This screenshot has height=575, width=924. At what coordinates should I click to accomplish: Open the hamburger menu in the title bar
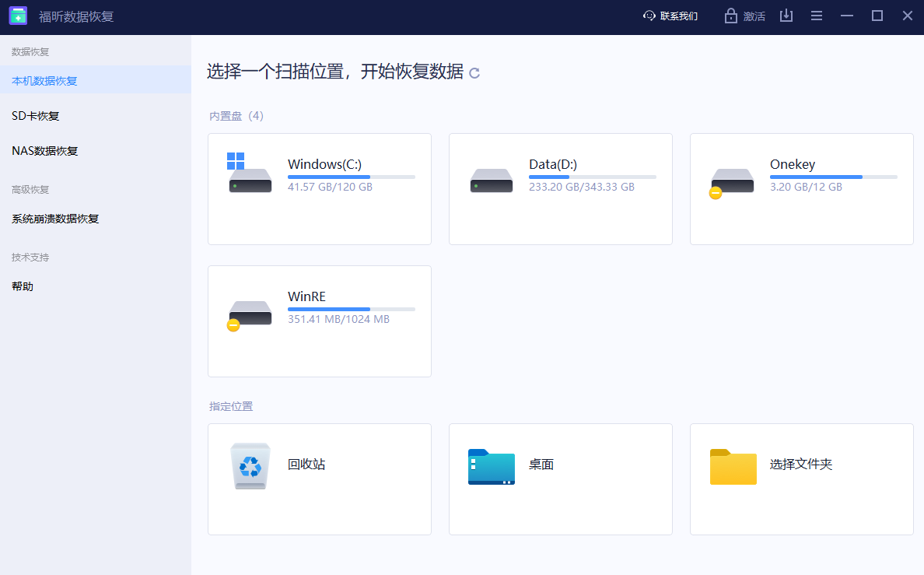click(x=817, y=16)
